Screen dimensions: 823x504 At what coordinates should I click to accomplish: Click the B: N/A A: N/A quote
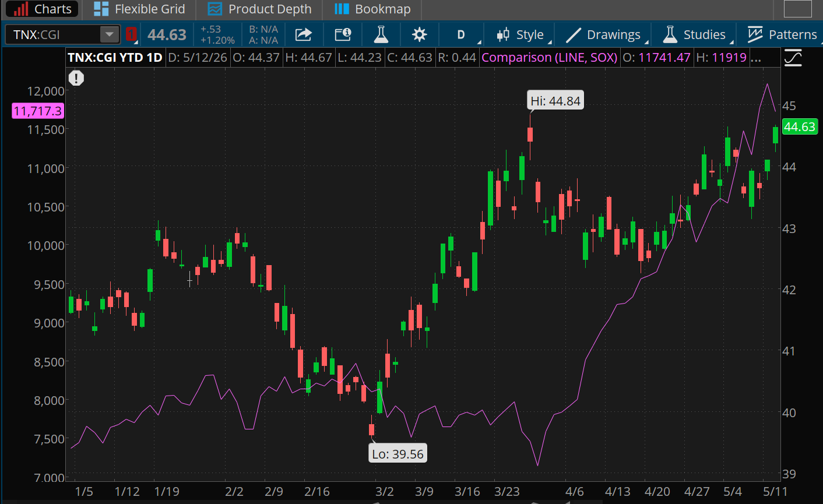click(263, 34)
